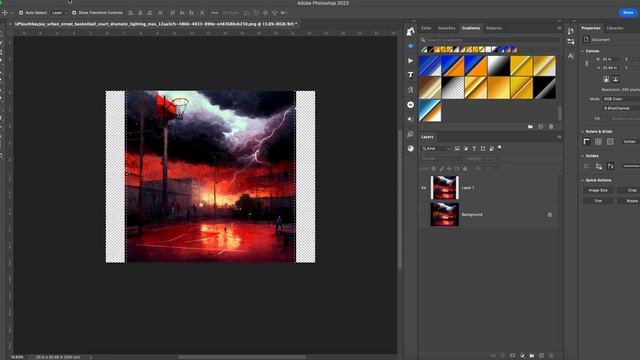
Task: Toggle the grid visibility icon
Action: (x=598, y=142)
